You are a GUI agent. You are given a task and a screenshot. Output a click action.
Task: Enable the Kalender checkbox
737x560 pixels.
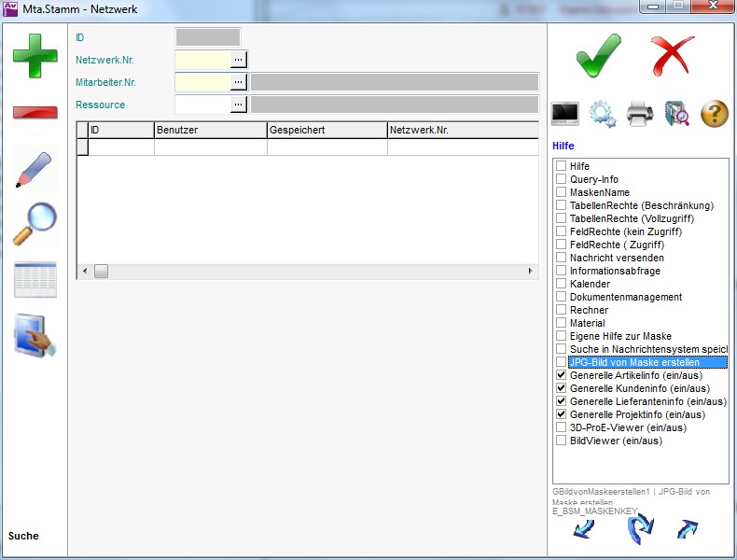pos(562,284)
